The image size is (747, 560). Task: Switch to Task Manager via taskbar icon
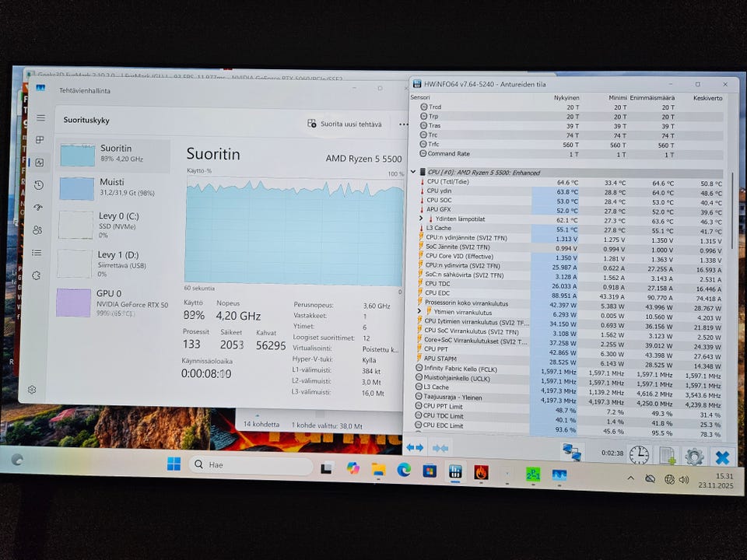point(559,475)
